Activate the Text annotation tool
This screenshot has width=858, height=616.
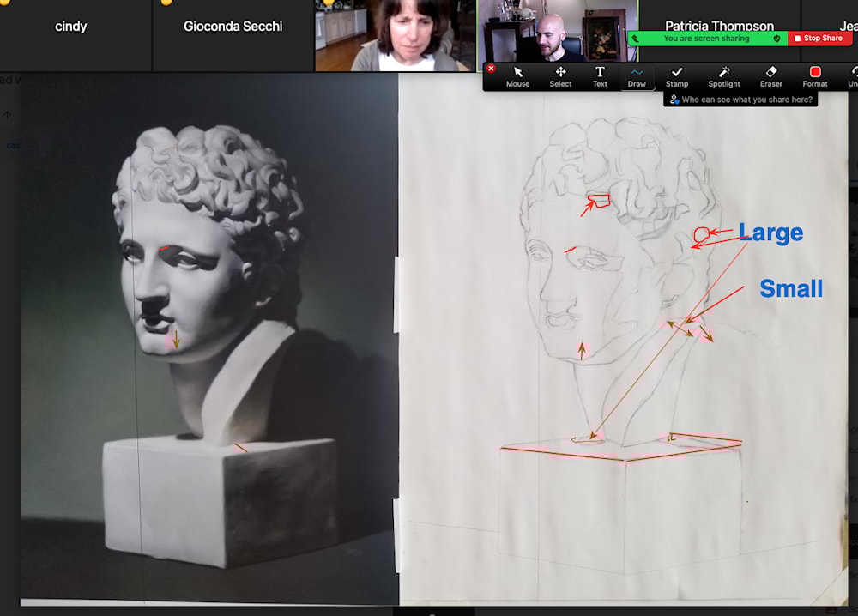tap(600, 75)
